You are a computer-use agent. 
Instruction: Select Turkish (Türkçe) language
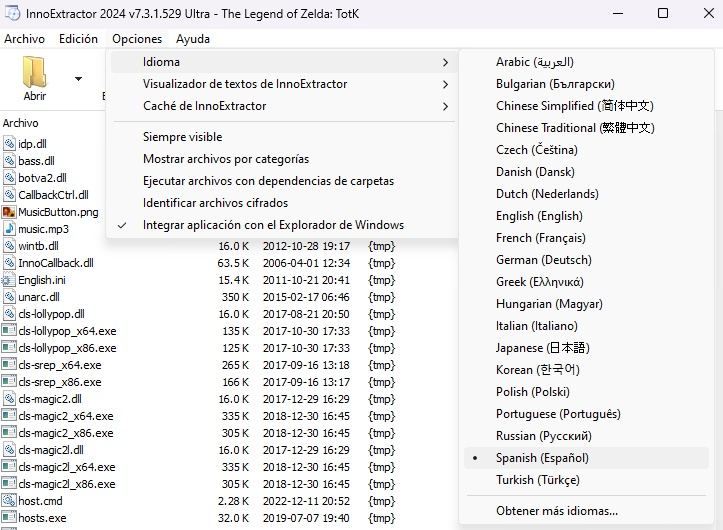tap(586, 480)
